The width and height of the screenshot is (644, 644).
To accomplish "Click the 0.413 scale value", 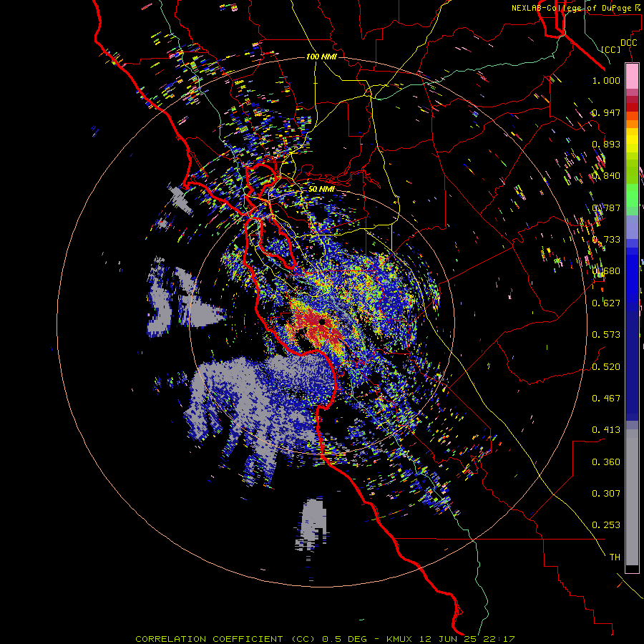I will coord(606,430).
